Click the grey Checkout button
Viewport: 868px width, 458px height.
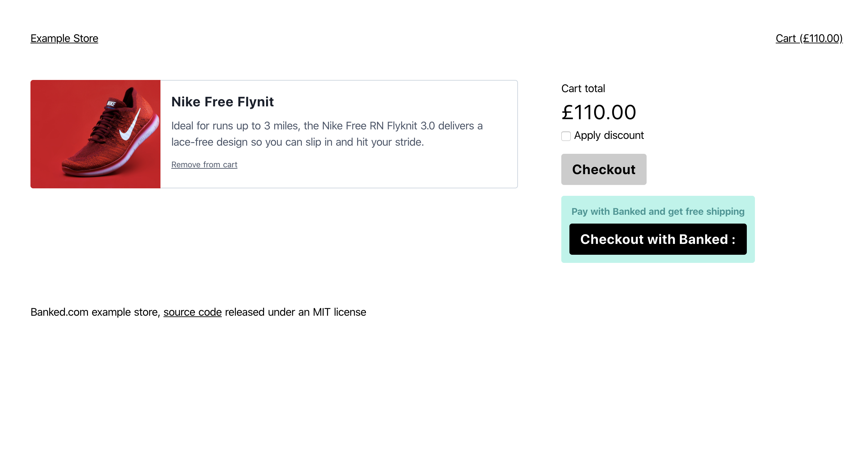click(604, 169)
